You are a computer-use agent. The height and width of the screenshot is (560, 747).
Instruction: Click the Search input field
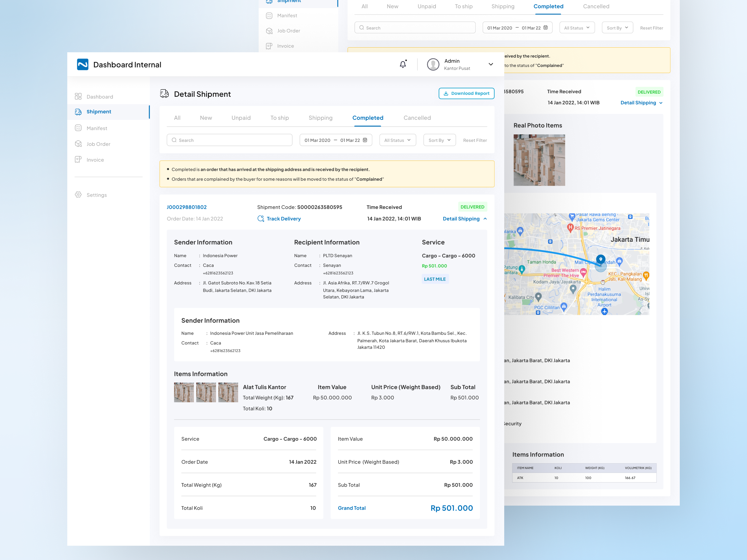(230, 140)
